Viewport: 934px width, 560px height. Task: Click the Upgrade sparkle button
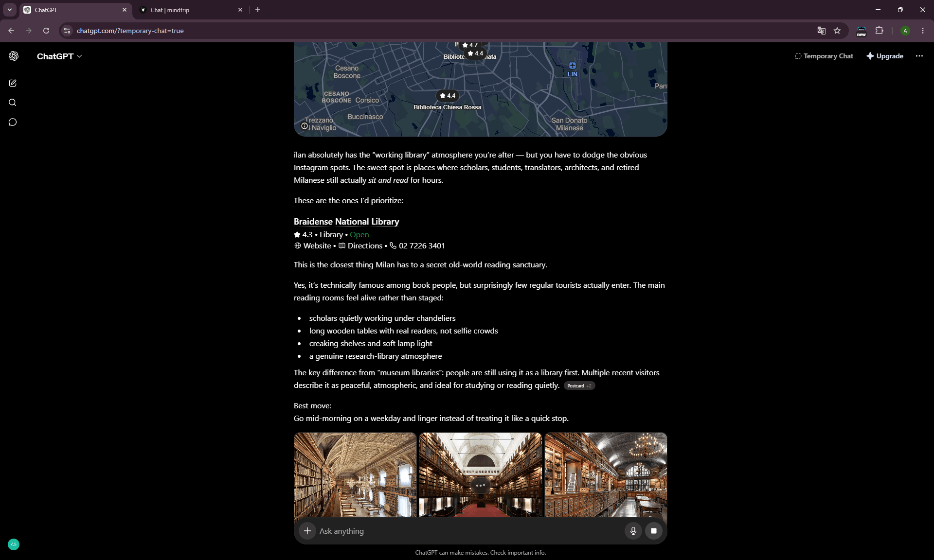(885, 56)
